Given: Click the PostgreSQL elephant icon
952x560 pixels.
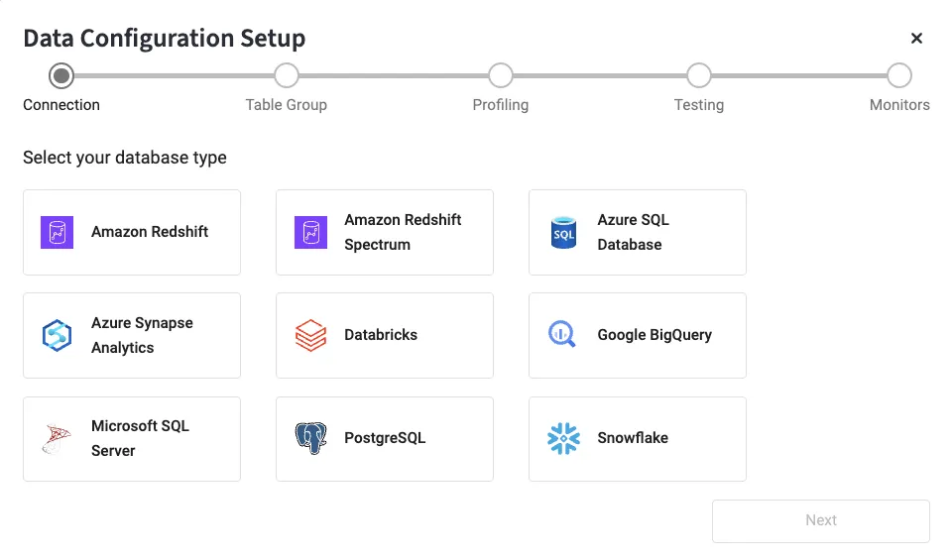Looking at the screenshot, I should tap(310, 438).
